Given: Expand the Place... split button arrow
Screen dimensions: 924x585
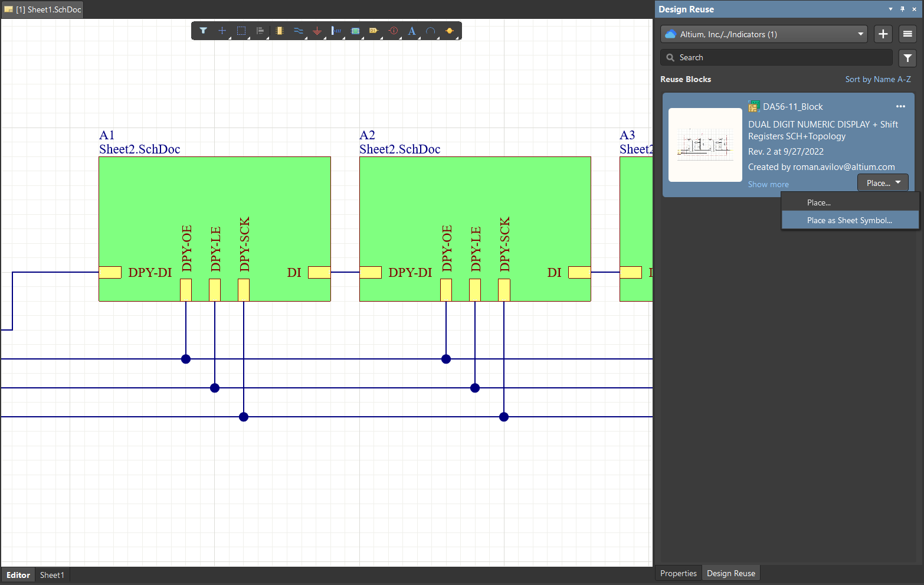Looking at the screenshot, I should click(898, 183).
